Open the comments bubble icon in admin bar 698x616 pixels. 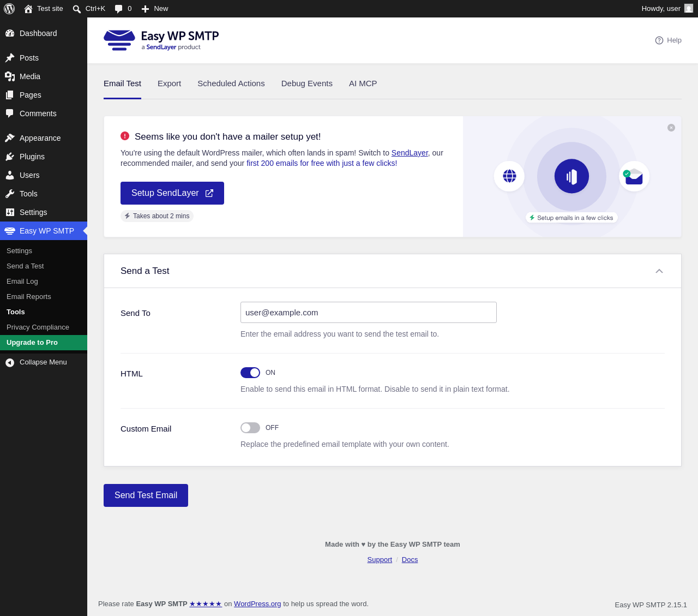coord(118,9)
